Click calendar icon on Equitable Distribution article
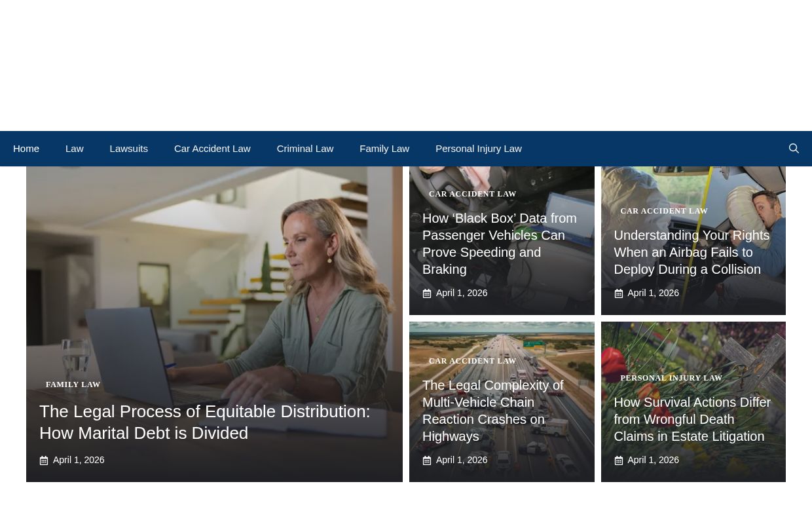812x524 pixels. tap(44, 460)
